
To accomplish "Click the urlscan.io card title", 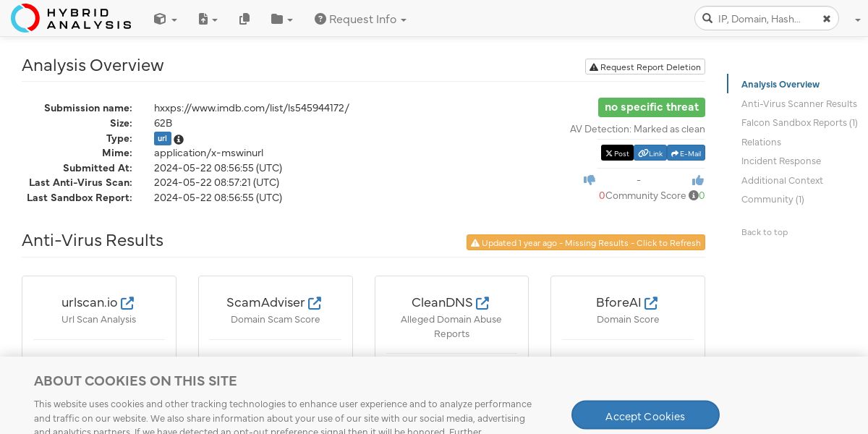I will (90, 302).
